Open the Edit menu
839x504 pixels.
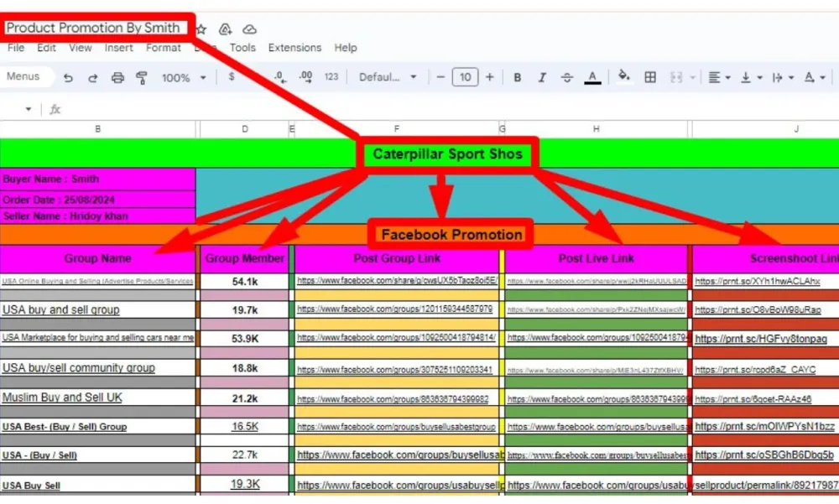coord(46,48)
